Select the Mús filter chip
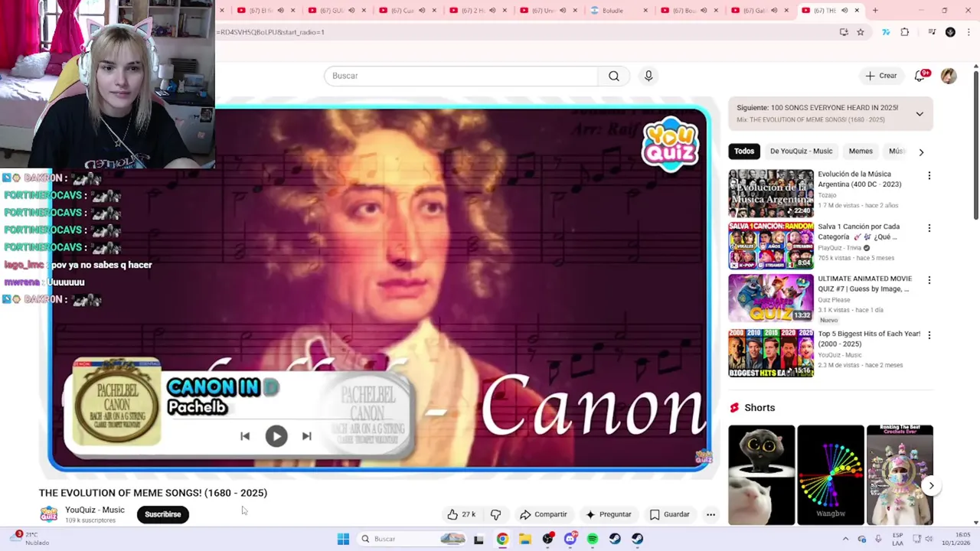 (895, 152)
